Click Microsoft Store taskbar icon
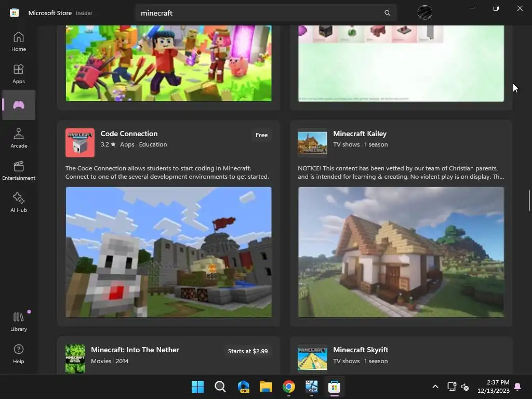 click(334, 387)
